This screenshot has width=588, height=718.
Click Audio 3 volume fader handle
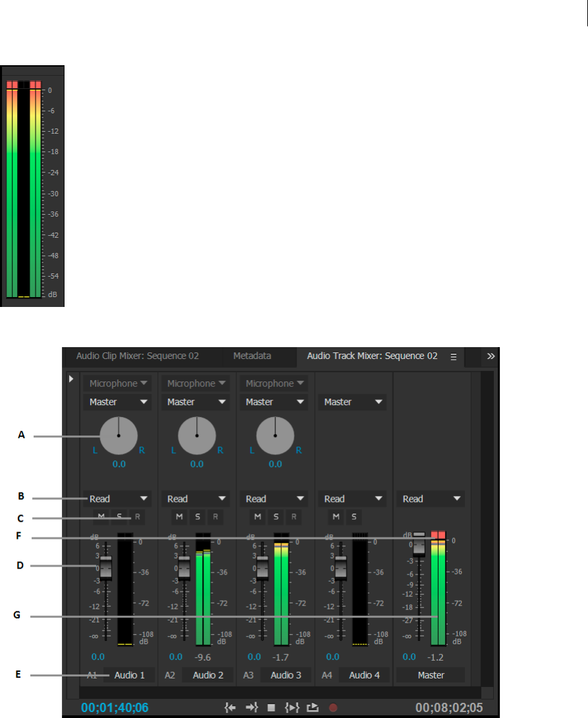(262, 568)
